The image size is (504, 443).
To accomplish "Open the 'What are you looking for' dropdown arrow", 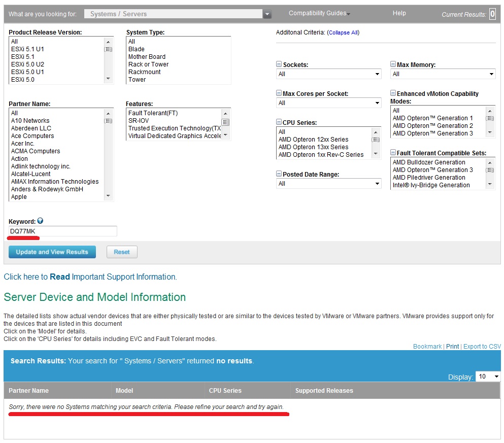I will (267, 14).
